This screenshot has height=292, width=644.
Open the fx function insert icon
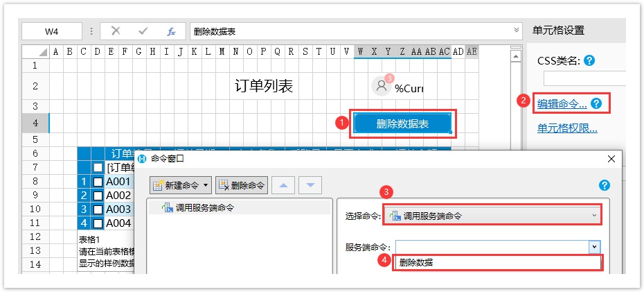(171, 31)
